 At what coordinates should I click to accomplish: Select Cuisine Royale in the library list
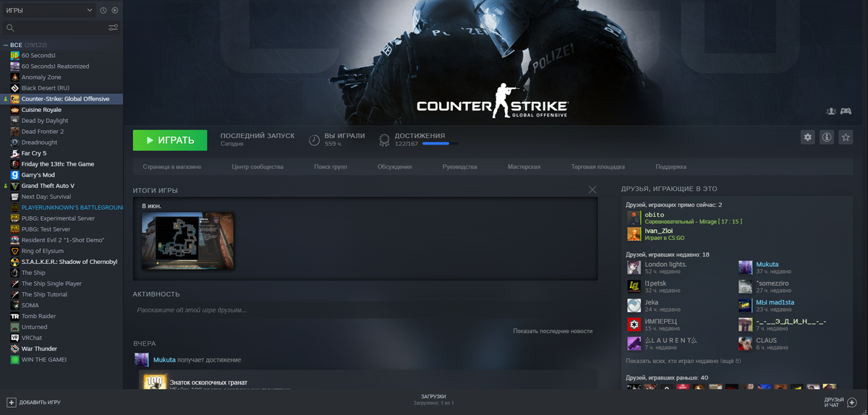(x=41, y=110)
